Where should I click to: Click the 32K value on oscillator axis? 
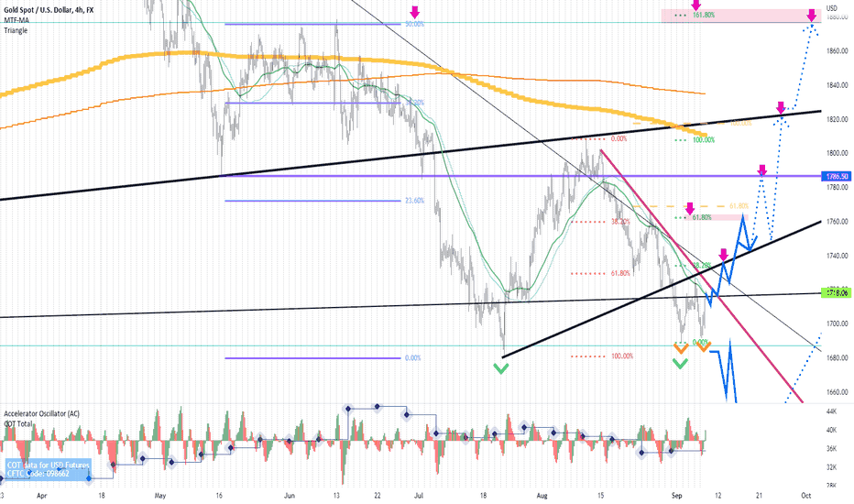[832, 467]
